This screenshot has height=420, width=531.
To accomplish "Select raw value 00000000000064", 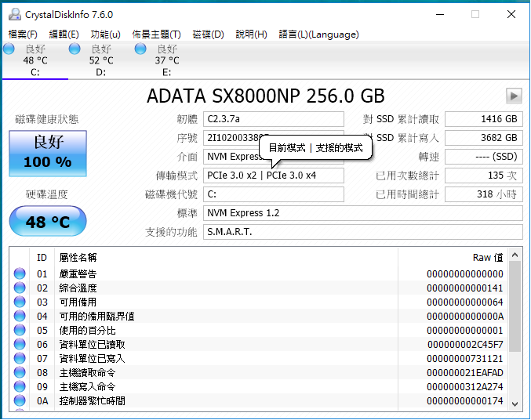I will (x=465, y=302).
